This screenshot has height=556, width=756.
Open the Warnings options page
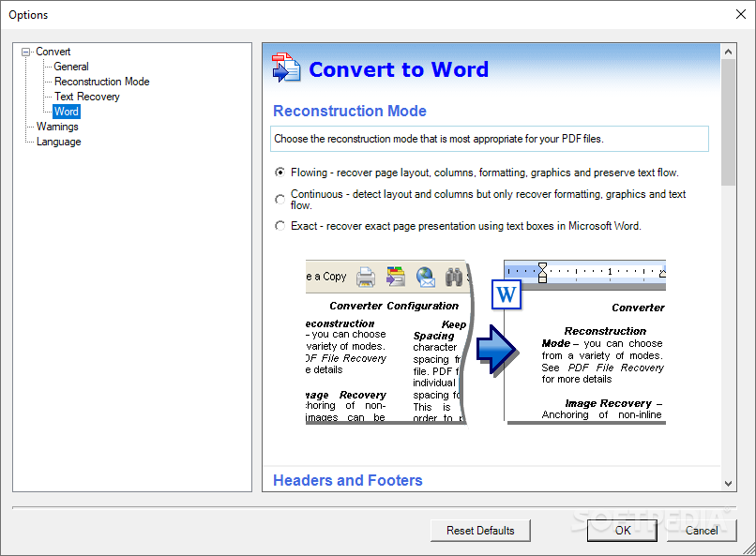(x=57, y=127)
